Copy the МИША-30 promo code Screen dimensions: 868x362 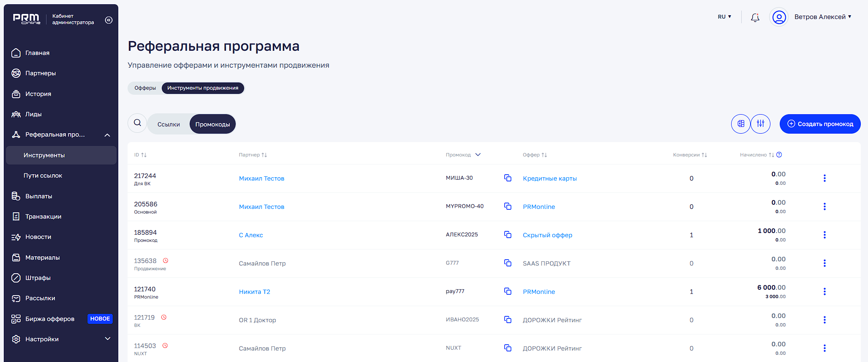pos(508,178)
